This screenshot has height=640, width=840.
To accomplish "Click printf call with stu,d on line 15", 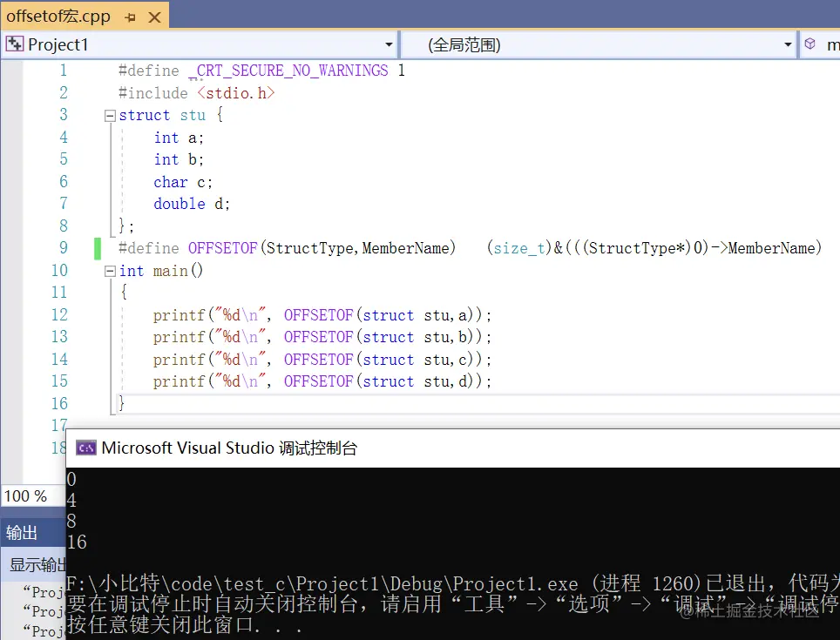I will coord(322,381).
